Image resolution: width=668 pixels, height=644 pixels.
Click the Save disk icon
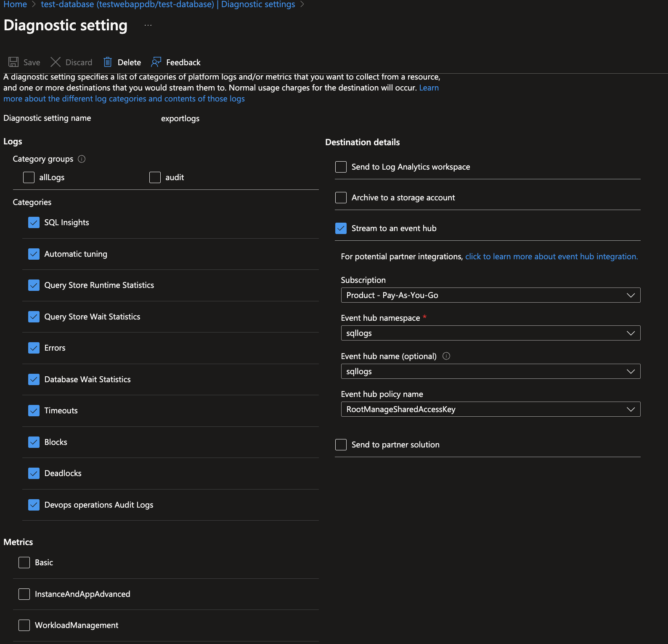[13, 62]
